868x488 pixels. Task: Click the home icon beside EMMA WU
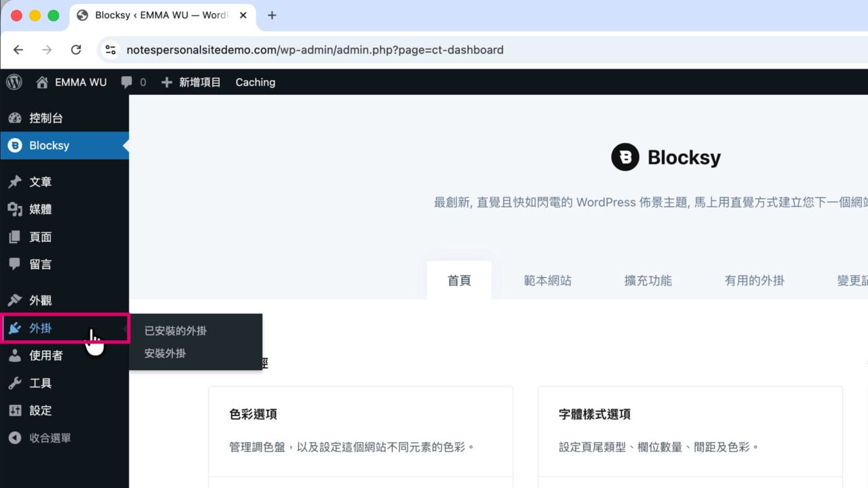(x=42, y=82)
